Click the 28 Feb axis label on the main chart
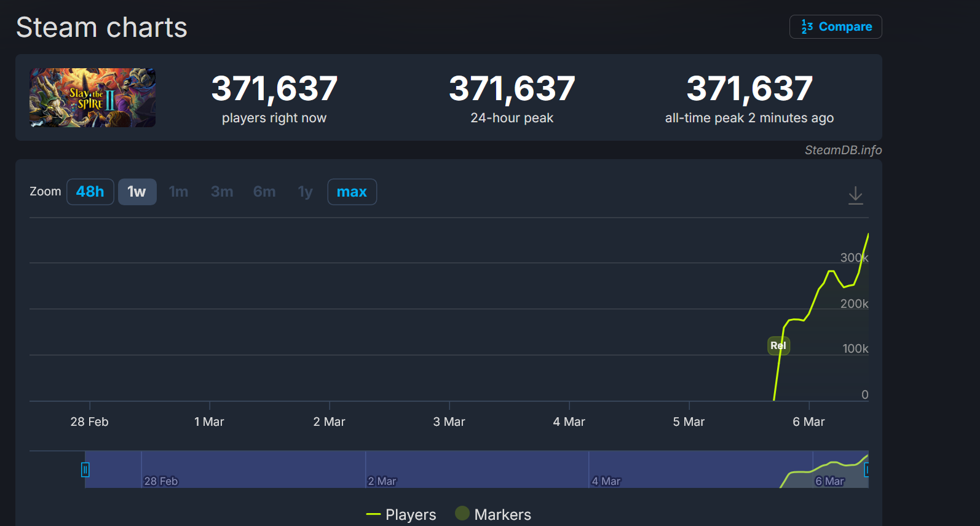This screenshot has height=526, width=980. coord(90,422)
